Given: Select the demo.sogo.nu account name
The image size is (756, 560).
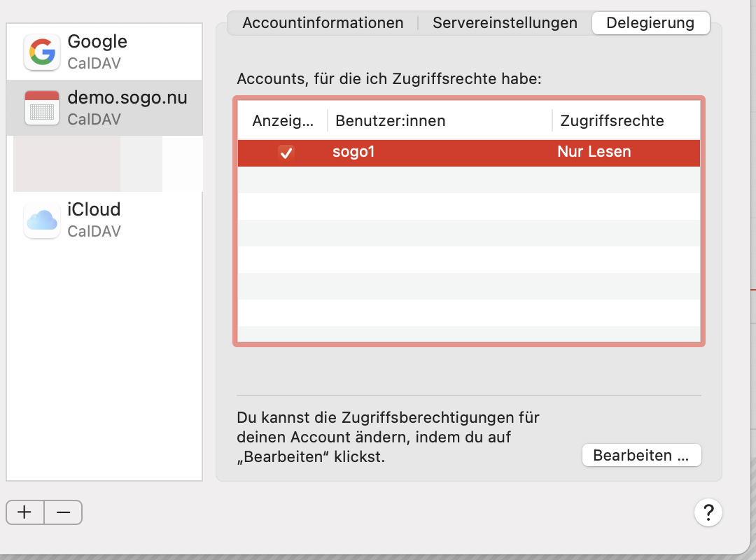Looking at the screenshot, I should [127, 98].
